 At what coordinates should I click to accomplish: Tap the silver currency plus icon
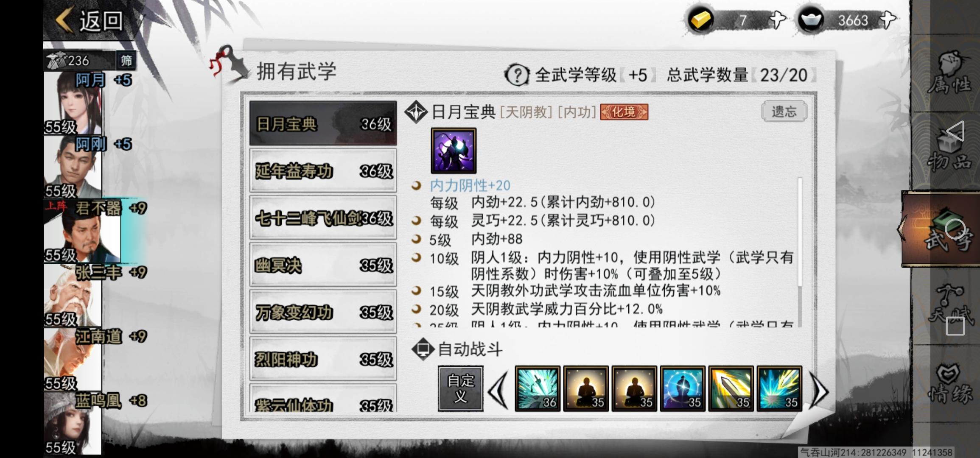(x=888, y=20)
